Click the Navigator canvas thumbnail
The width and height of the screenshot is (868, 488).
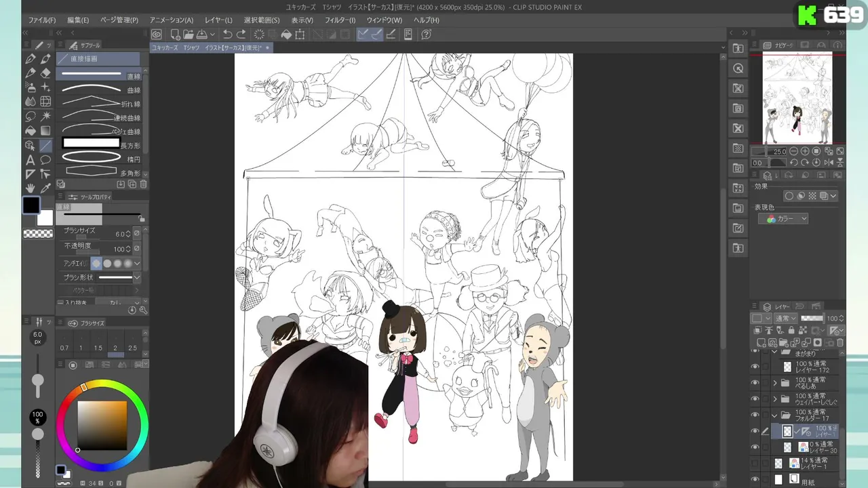(797, 98)
